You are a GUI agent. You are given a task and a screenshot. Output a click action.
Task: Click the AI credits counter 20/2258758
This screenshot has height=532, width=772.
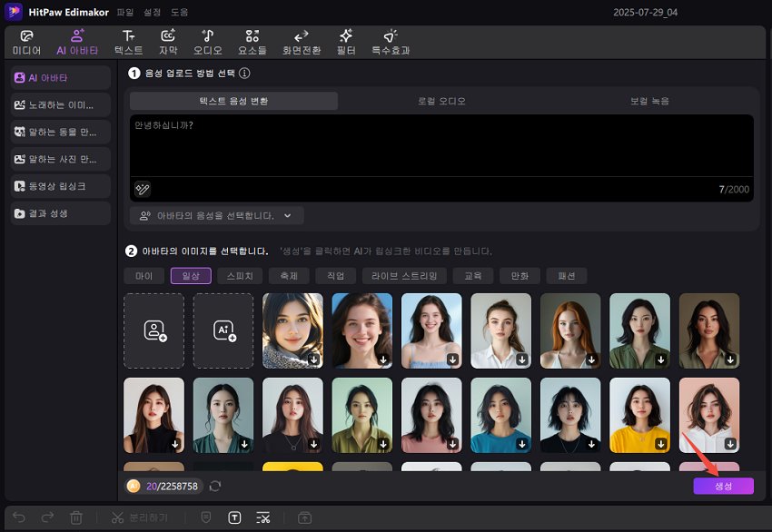pyautogui.click(x=164, y=487)
